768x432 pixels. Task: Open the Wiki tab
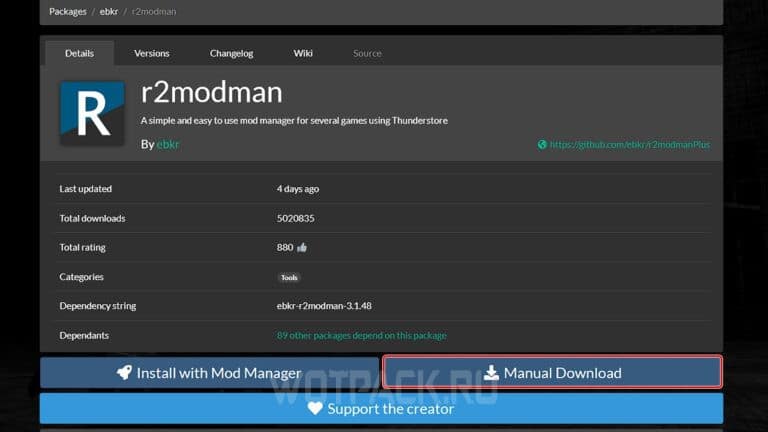[x=303, y=53]
